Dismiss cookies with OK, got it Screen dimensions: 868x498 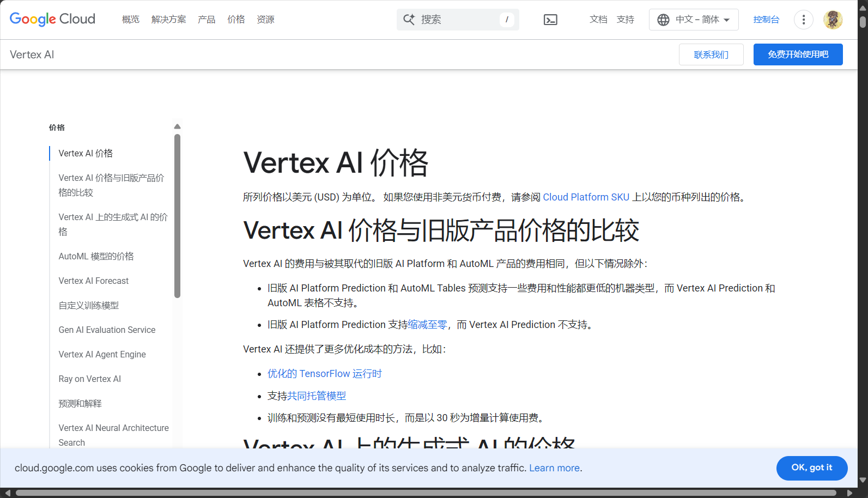point(812,468)
